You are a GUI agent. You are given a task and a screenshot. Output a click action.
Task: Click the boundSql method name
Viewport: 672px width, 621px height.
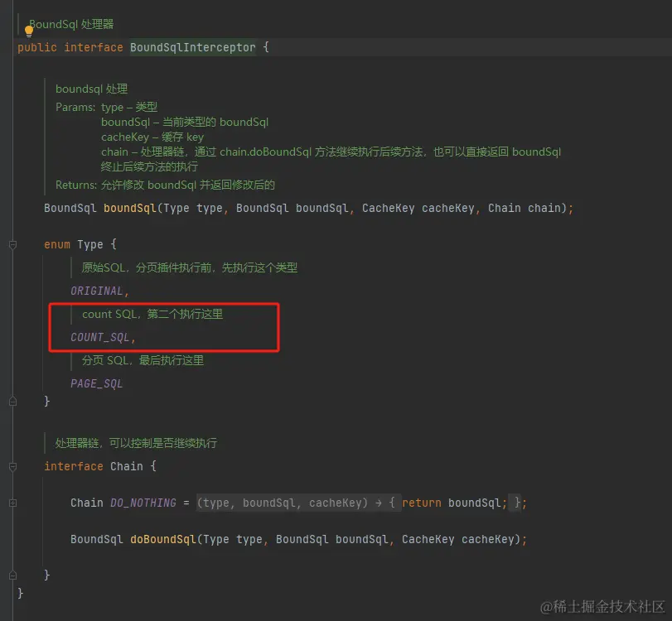pyautogui.click(x=130, y=208)
